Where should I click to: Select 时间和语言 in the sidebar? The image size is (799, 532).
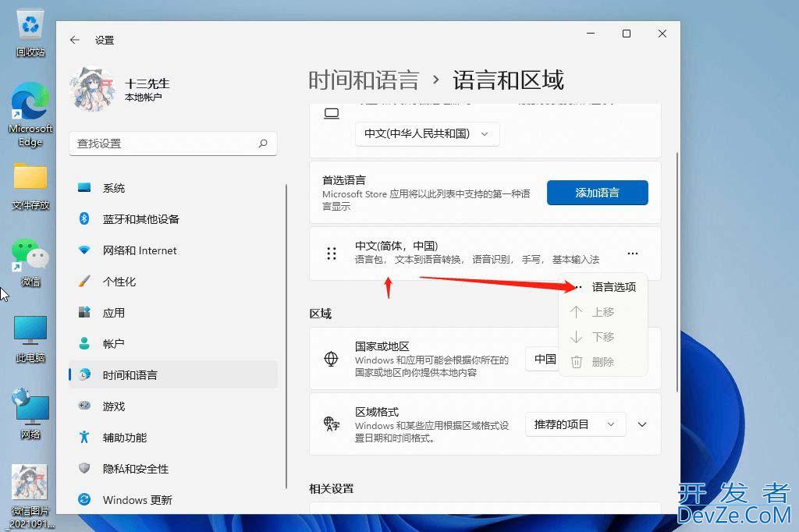130,375
